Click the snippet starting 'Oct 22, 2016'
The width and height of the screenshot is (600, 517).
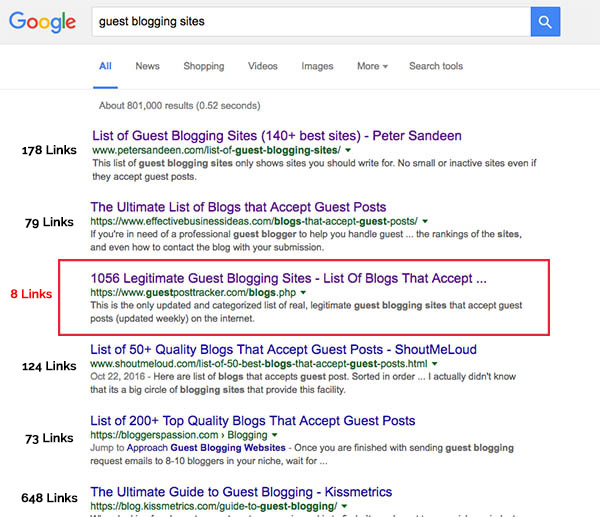click(x=303, y=383)
